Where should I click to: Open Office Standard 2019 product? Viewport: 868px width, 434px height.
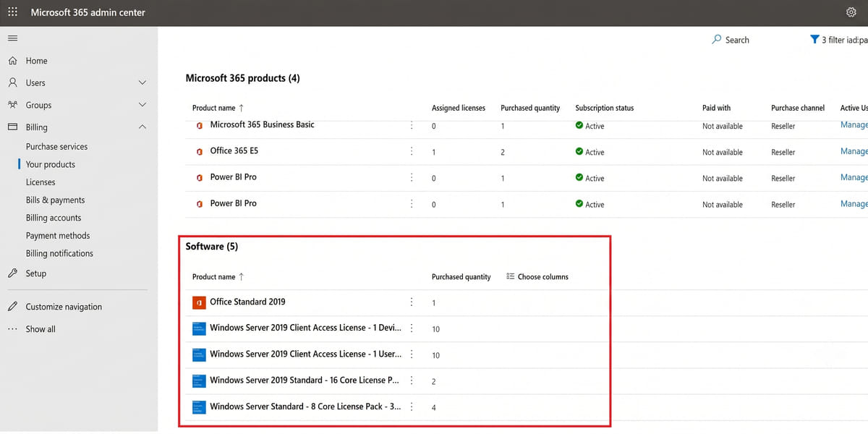click(247, 302)
